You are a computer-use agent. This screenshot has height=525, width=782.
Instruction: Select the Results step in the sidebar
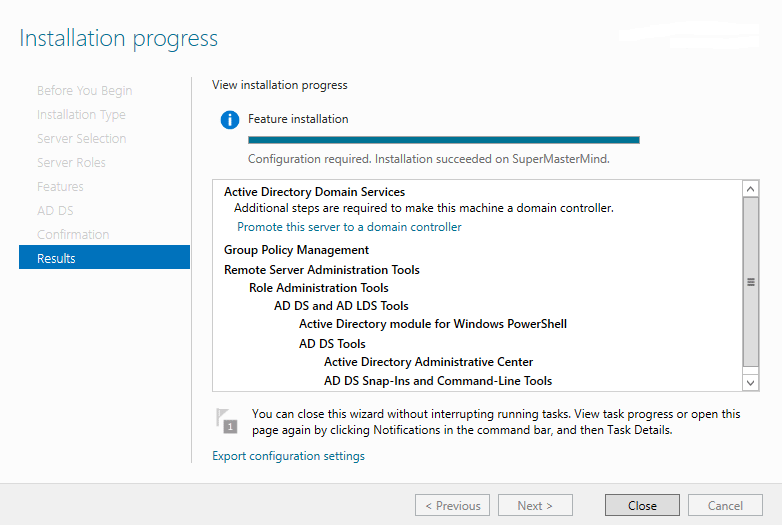[x=104, y=258]
